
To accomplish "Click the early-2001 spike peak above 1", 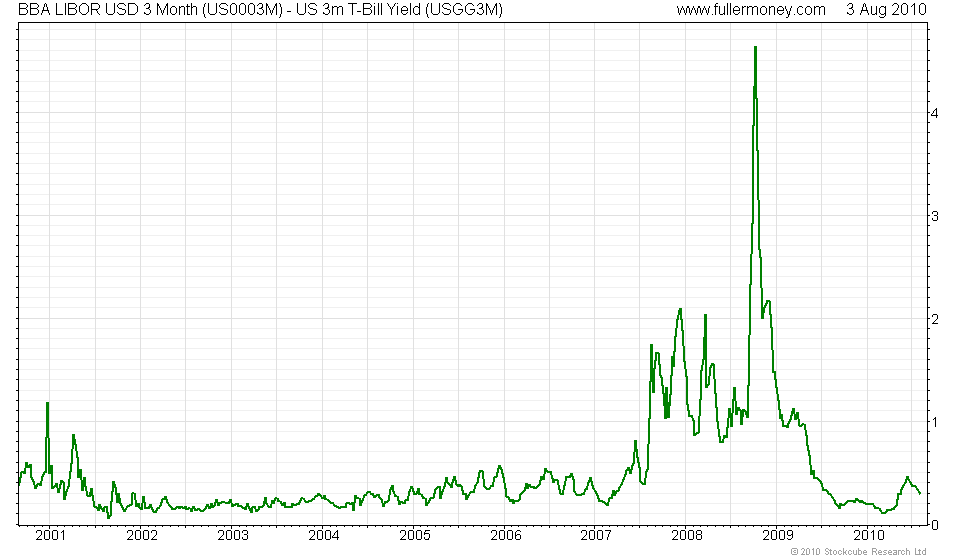I will (x=48, y=404).
